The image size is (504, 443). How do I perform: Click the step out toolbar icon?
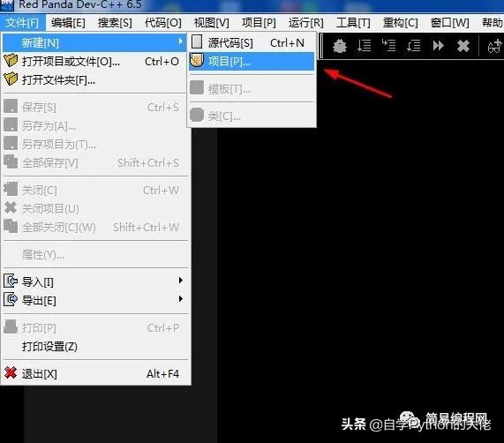point(413,46)
